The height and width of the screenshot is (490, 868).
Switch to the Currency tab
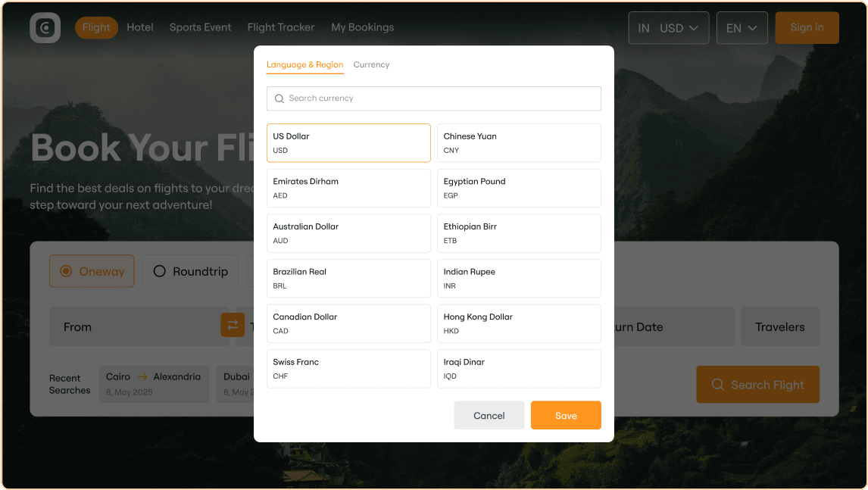371,64
